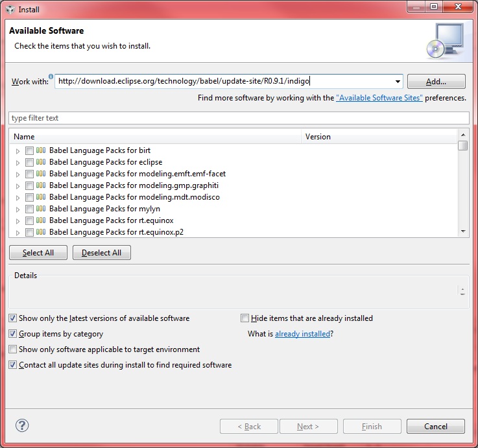Select the row 'Babel Language Packs for mylyn'
Viewport: 478px width, 448px height.
click(x=104, y=209)
